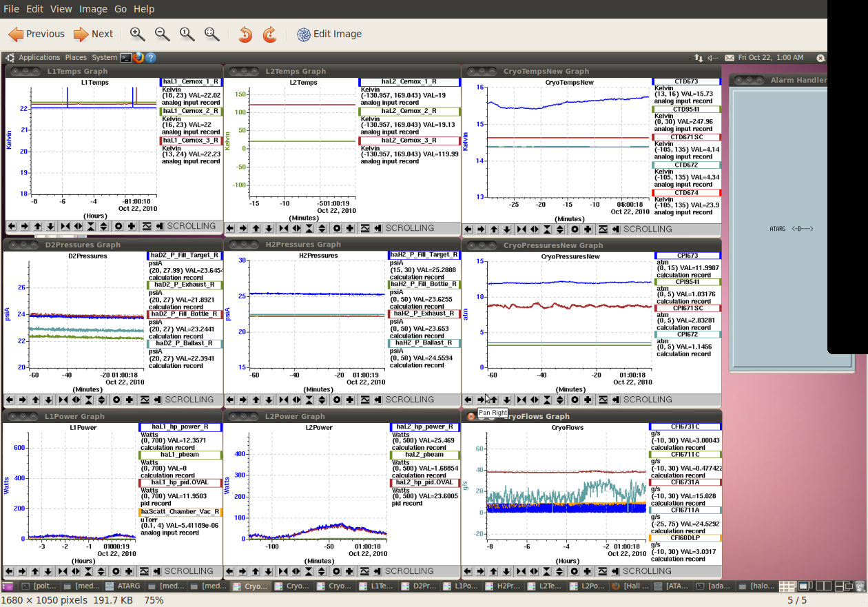Select haD2_P_Ballast_R legend entry

[x=184, y=343]
